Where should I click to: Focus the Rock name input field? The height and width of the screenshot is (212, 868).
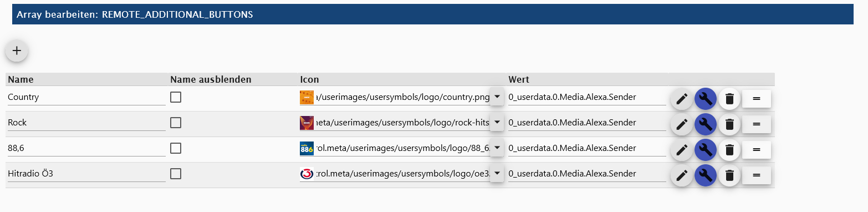click(x=86, y=123)
